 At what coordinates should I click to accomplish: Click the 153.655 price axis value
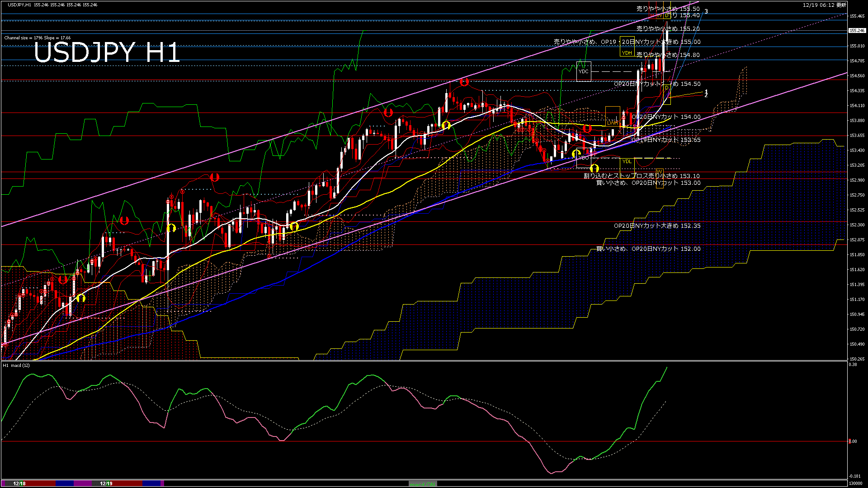[x=857, y=136]
